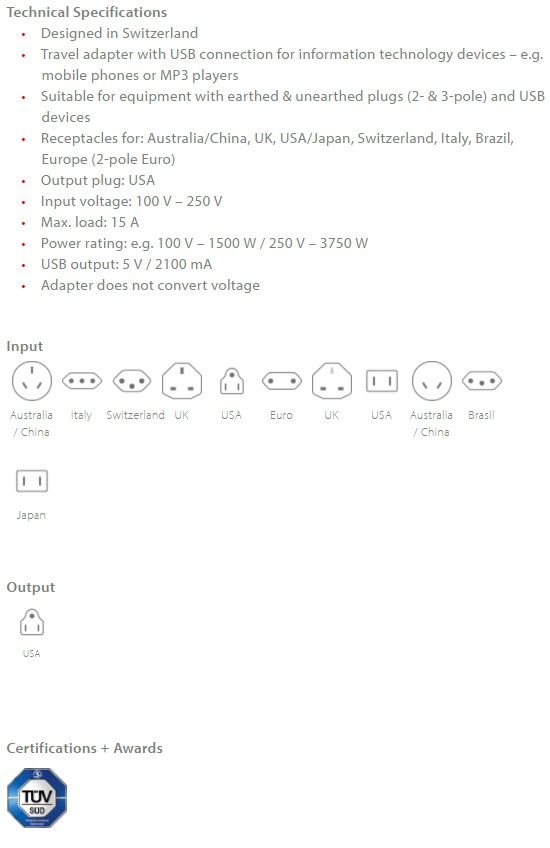Viewport: 550px width, 848px height.
Task: Open the TÜV SÜD certification badge
Action: (37, 798)
